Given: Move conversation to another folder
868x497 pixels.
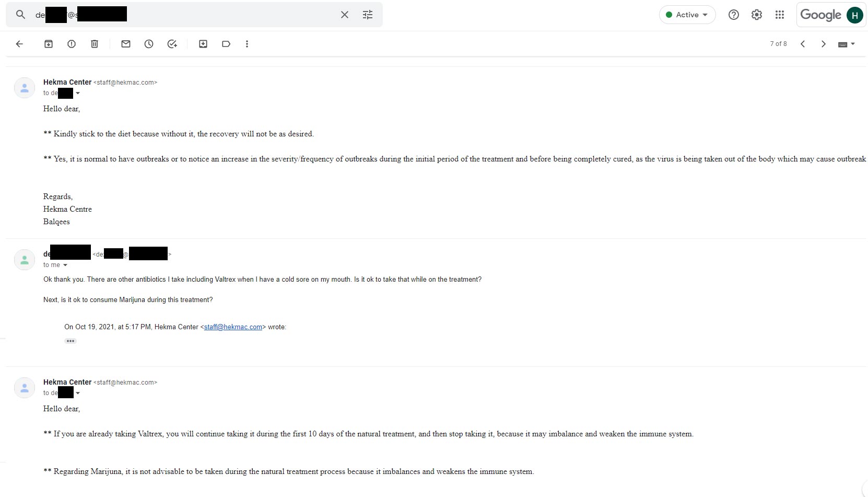Looking at the screenshot, I should 203,44.
